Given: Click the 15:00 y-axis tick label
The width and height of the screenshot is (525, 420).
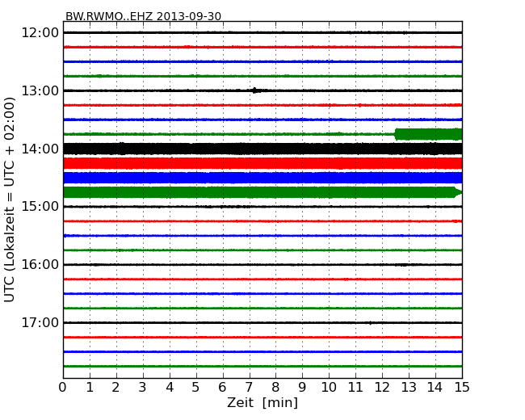Looking at the screenshot, I should click(40, 207).
